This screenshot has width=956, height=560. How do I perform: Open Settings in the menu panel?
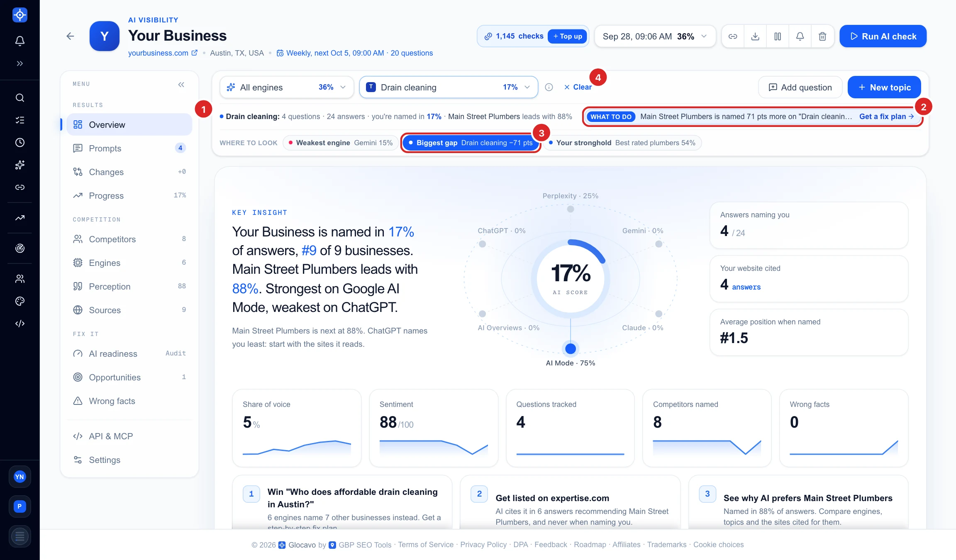[x=129, y=460]
